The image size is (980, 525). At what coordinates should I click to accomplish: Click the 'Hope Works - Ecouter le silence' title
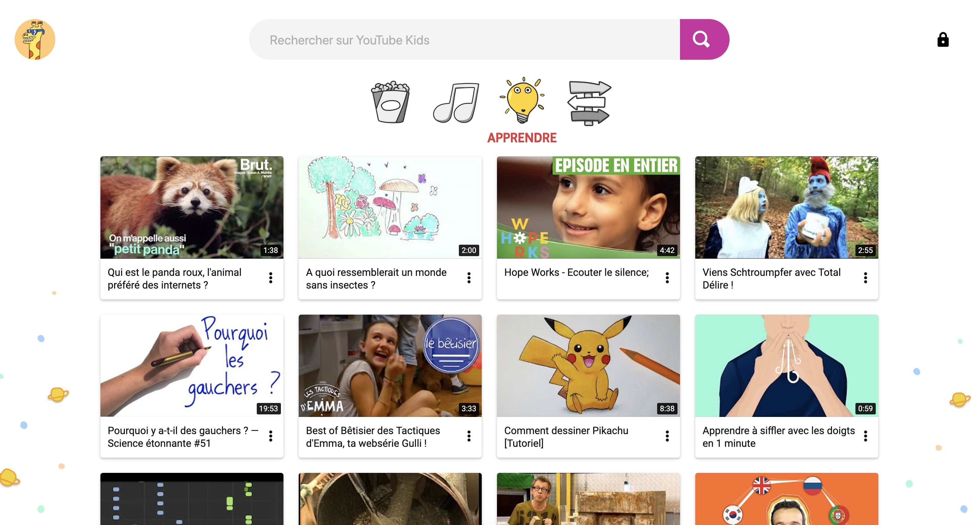click(576, 272)
